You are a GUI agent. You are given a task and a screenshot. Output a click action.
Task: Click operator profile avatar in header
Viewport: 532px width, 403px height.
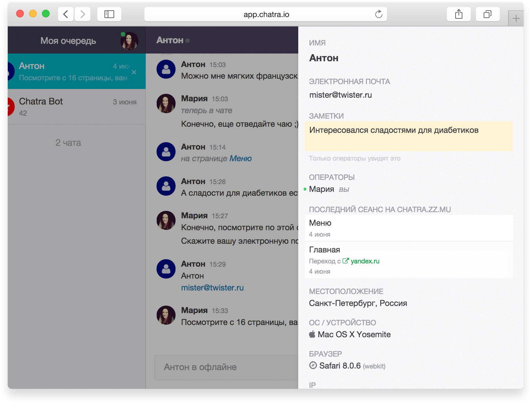click(129, 41)
